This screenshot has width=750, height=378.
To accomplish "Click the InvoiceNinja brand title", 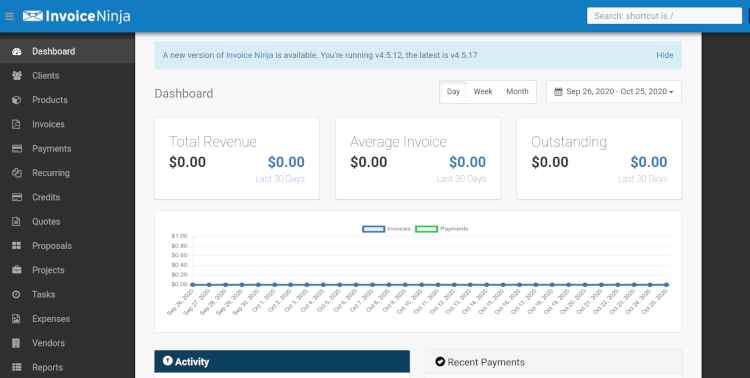I will [x=88, y=16].
